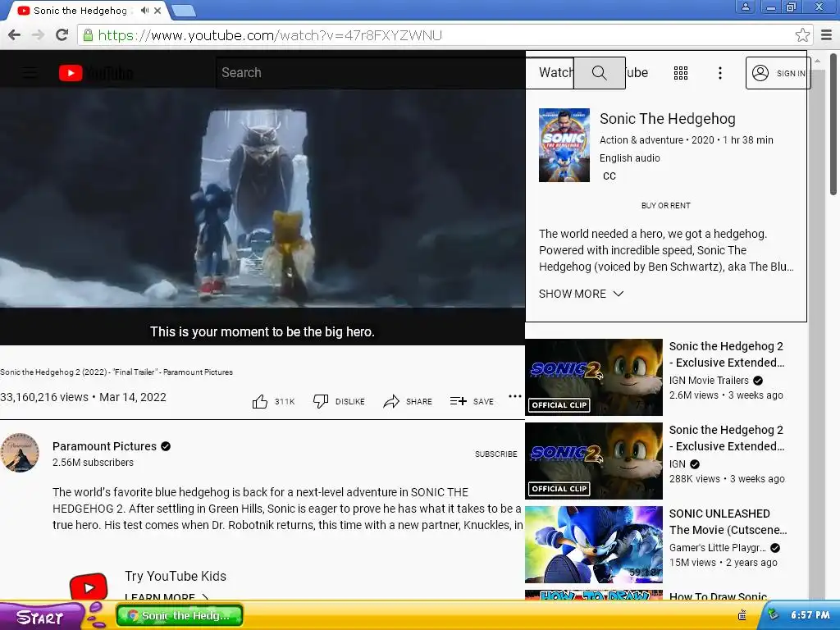
Task: Click the Chrome user profile icon
Action: click(745, 7)
